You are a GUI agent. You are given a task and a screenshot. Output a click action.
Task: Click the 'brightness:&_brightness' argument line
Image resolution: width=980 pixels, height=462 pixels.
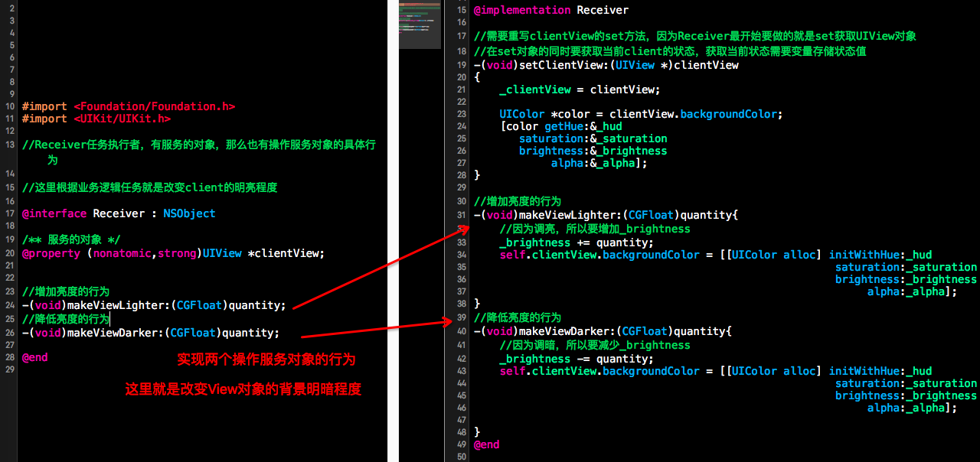pyautogui.click(x=593, y=151)
